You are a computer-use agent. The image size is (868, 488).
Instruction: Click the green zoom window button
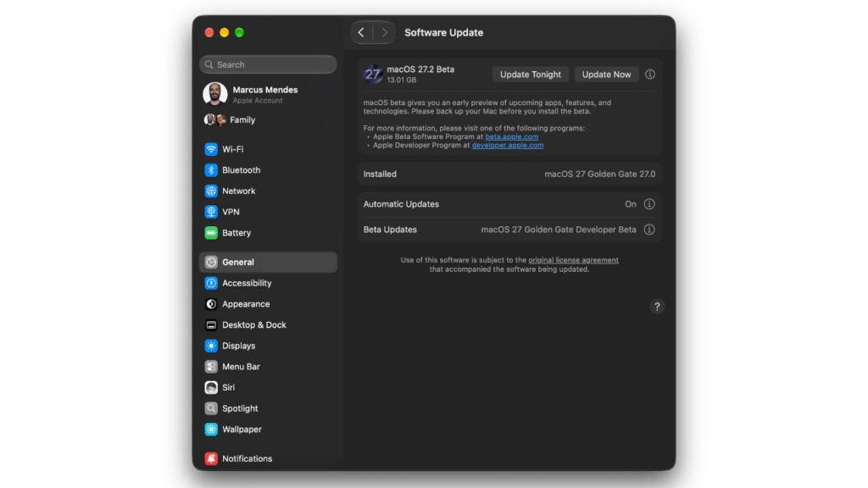coord(239,33)
